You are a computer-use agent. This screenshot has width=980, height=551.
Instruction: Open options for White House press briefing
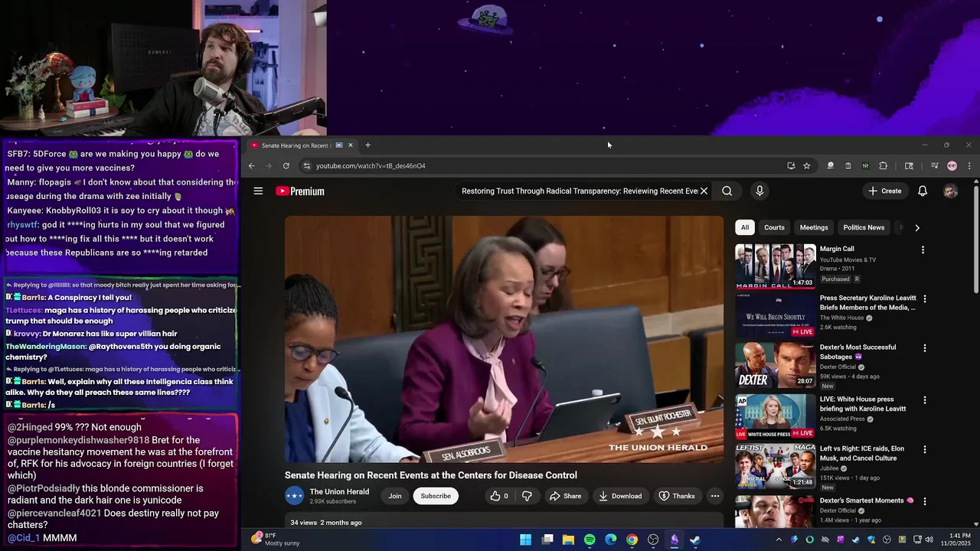[x=924, y=400]
